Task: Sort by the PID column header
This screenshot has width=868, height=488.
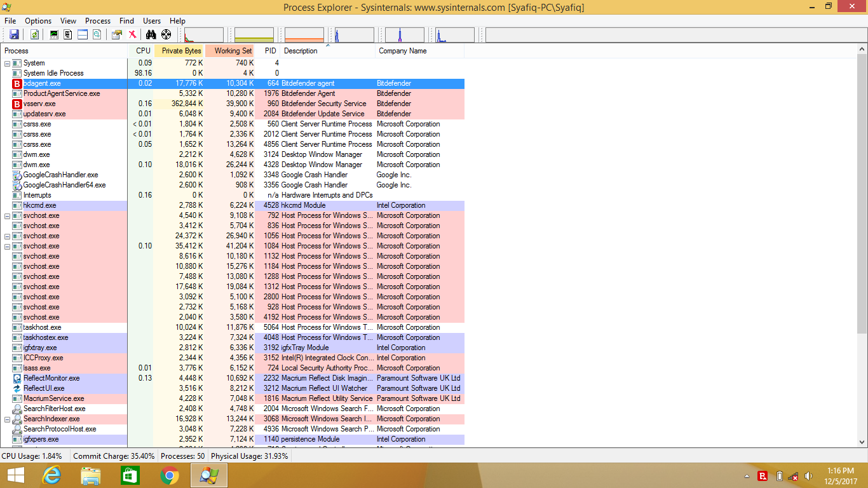Action: tap(268, 51)
